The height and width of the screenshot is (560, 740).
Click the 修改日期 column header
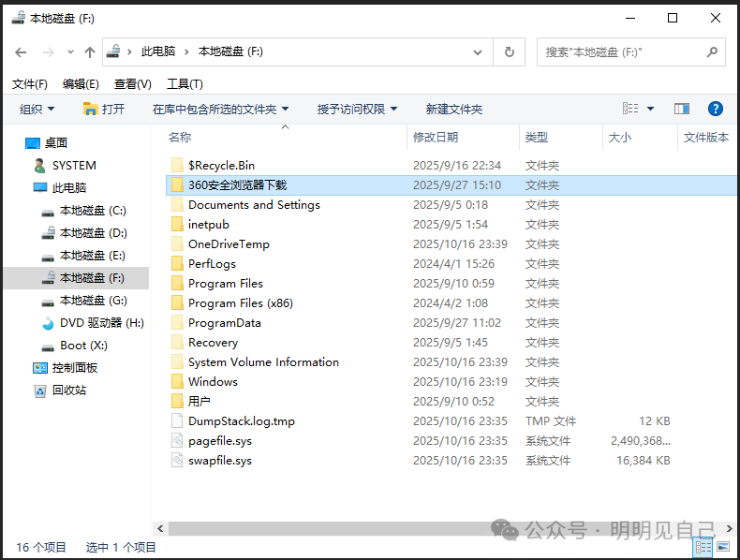[436, 138]
